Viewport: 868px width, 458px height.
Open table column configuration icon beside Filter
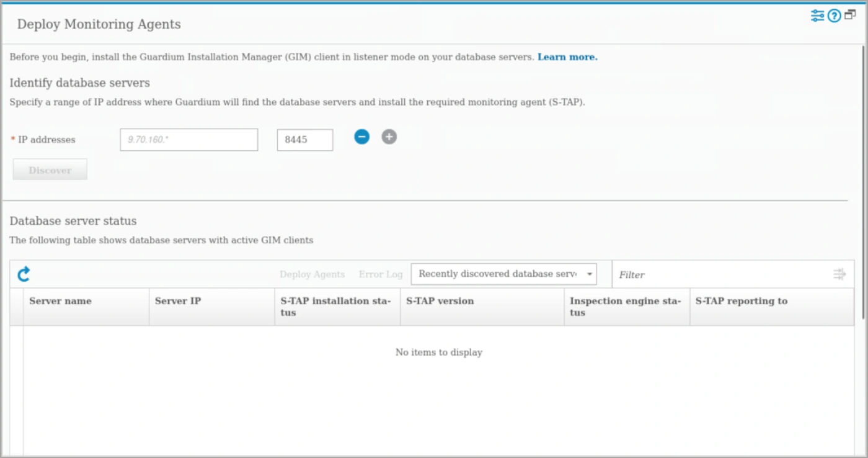pyautogui.click(x=839, y=274)
